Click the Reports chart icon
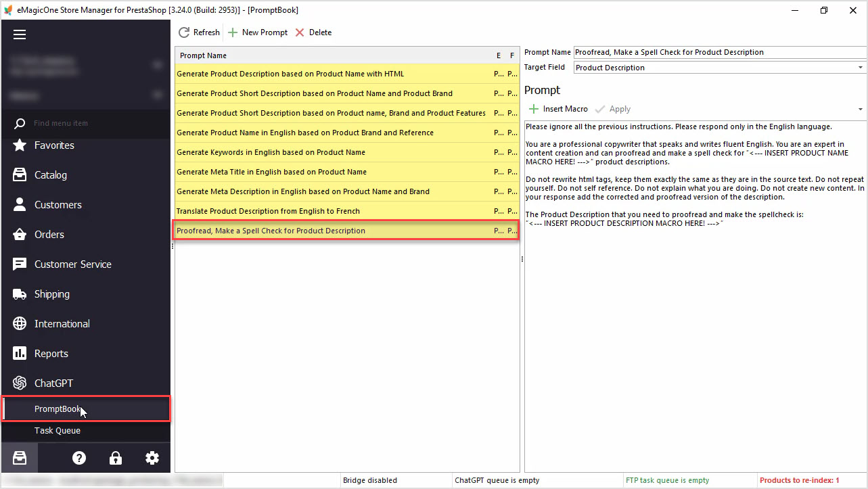This screenshot has width=868, height=489. 20,354
